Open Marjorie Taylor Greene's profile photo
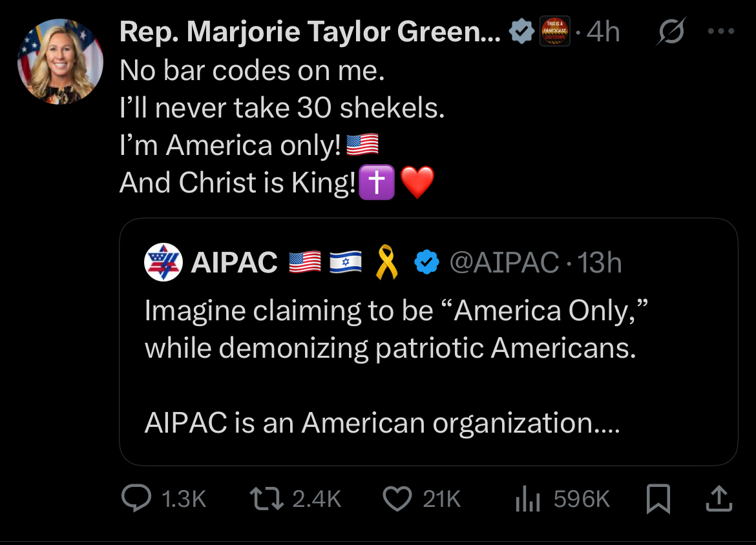The width and height of the screenshot is (756, 545). 60,61
